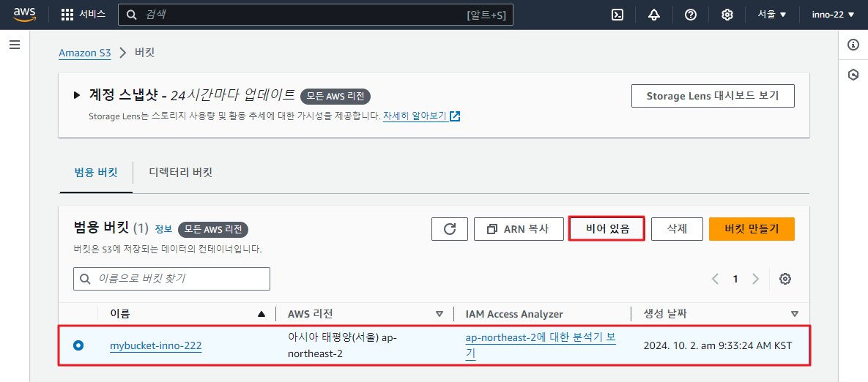Click the 아시아 태평양(서울) region cell
This screenshot has height=382, width=868.
tap(343, 345)
